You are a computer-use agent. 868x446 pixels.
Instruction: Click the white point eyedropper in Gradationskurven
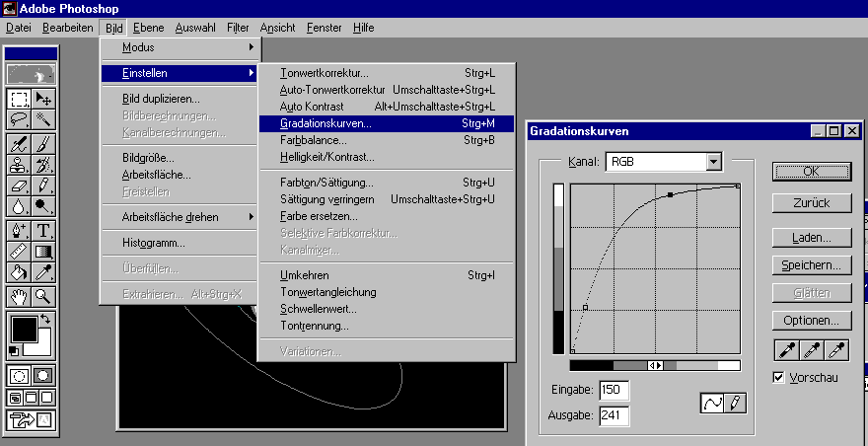tap(835, 349)
